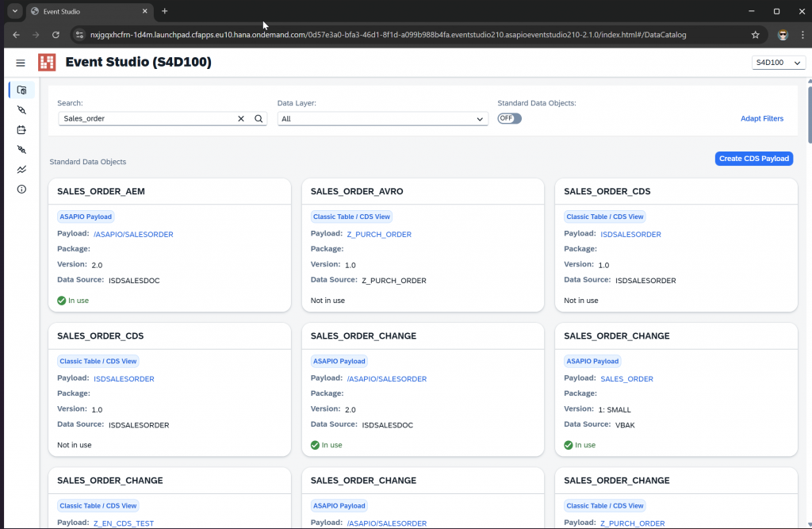Image resolution: width=812 pixels, height=529 pixels.
Task: Click the single plug connection sidebar icon
Action: (21, 110)
